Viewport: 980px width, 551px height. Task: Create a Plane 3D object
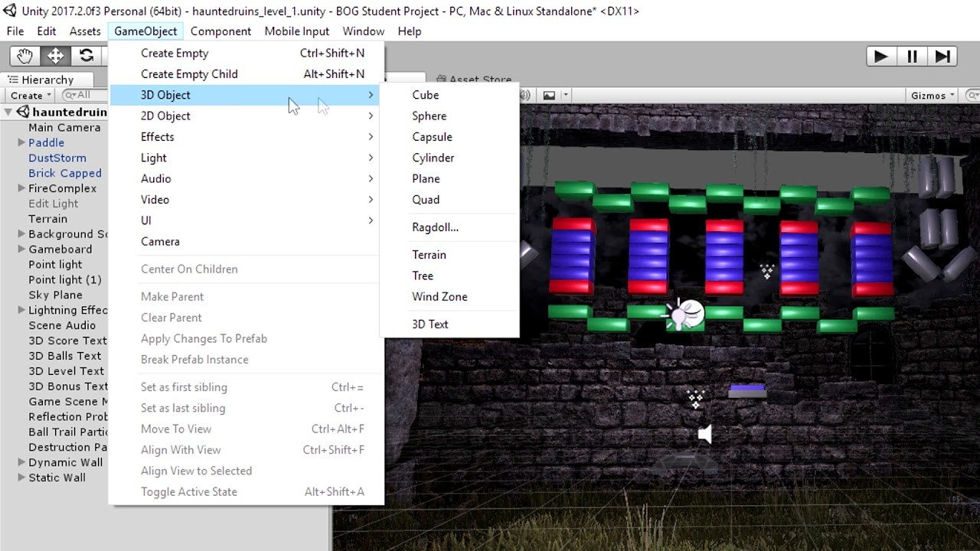coord(450,178)
